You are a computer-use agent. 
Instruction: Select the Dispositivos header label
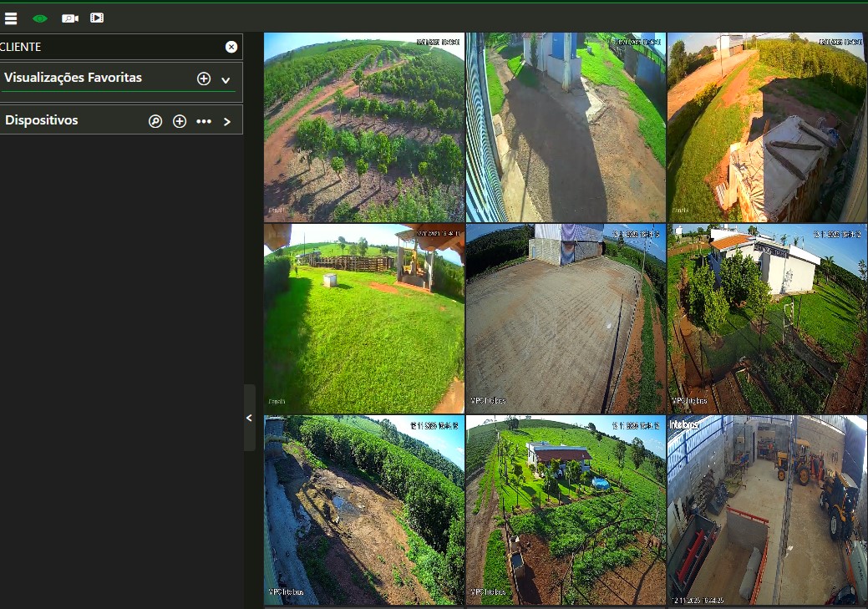42,120
